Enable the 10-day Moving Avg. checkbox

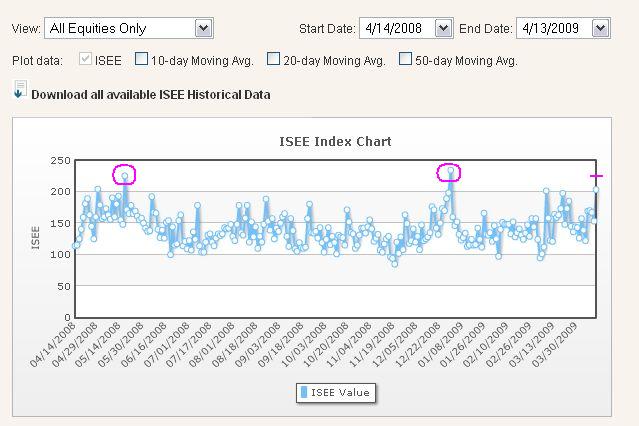[141, 60]
